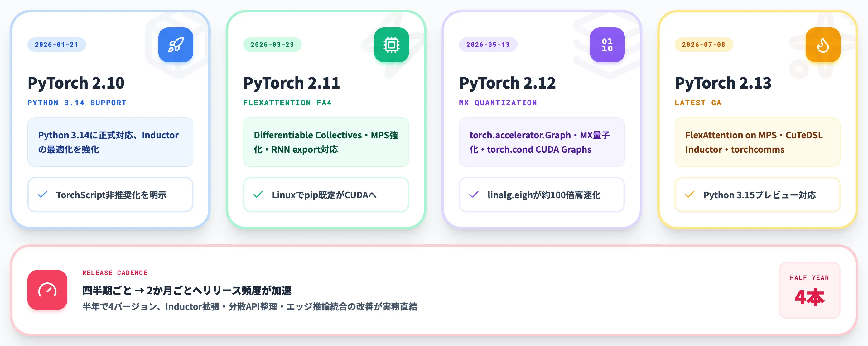This screenshot has height=346, width=868.
Task: Click the PyTorch 2.11 heading
Action: pos(292,83)
